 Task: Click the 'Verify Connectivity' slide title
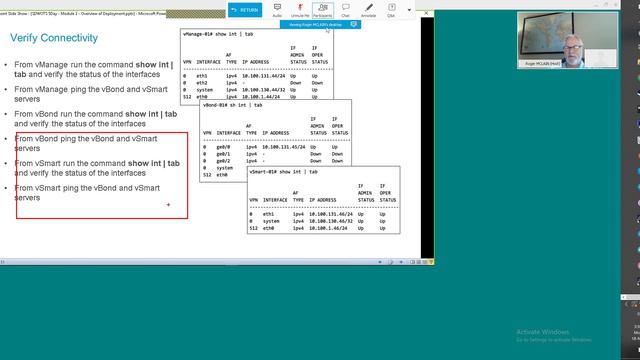[x=54, y=38]
